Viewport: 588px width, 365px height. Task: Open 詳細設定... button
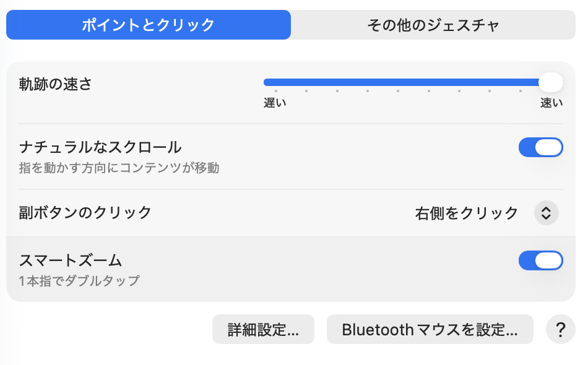pyautogui.click(x=263, y=330)
